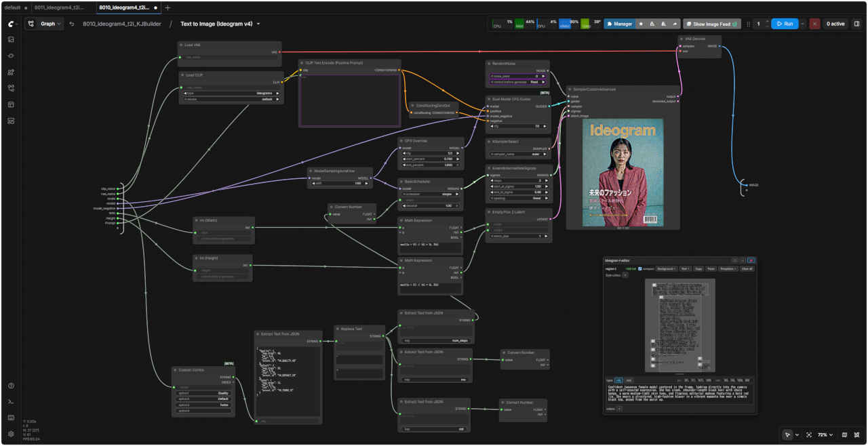Open the Apps sidebar icon below Templates
Viewport: 868px width, 446px height.
point(11,121)
